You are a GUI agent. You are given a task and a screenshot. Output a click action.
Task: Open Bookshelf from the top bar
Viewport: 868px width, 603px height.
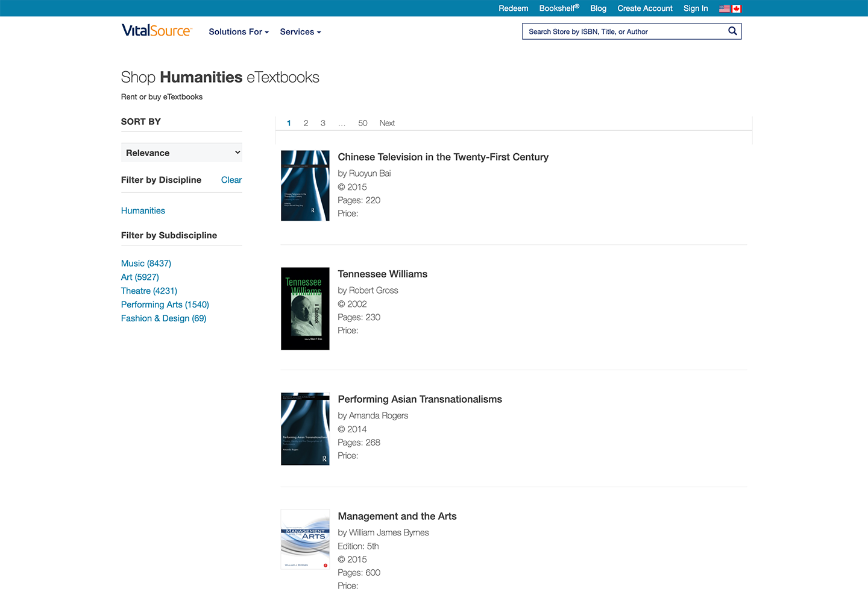559,8
